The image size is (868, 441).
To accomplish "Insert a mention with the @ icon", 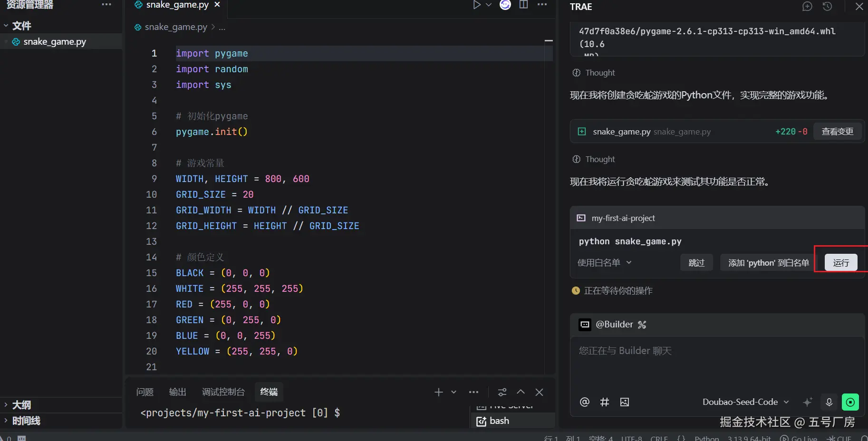I will [x=585, y=402].
